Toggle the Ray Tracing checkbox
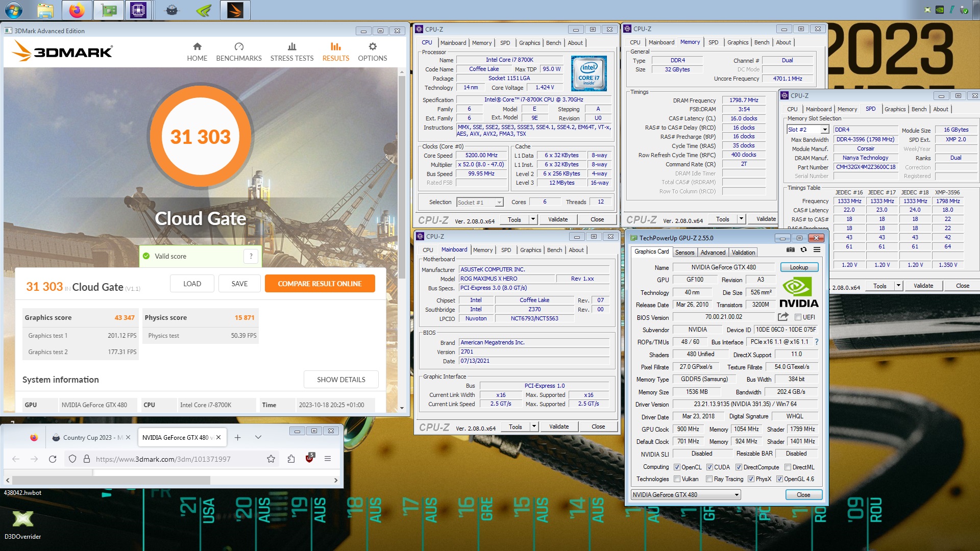 (709, 479)
